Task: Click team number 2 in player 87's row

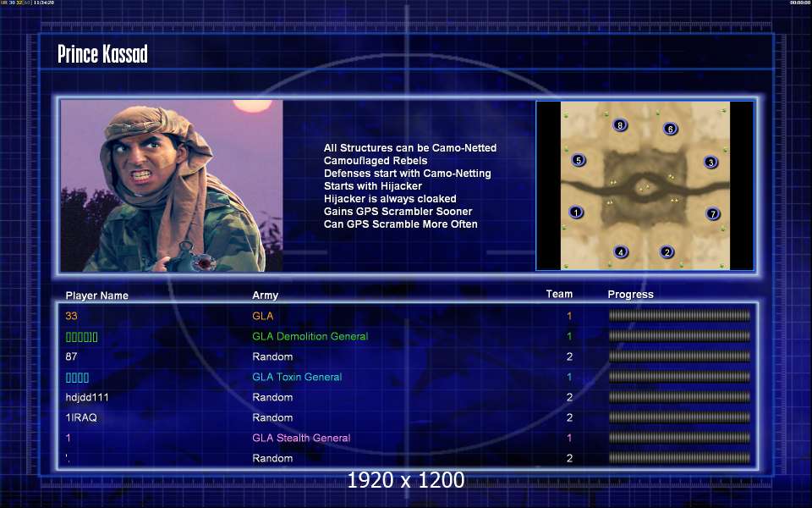Action: click(x=569, y=356)
